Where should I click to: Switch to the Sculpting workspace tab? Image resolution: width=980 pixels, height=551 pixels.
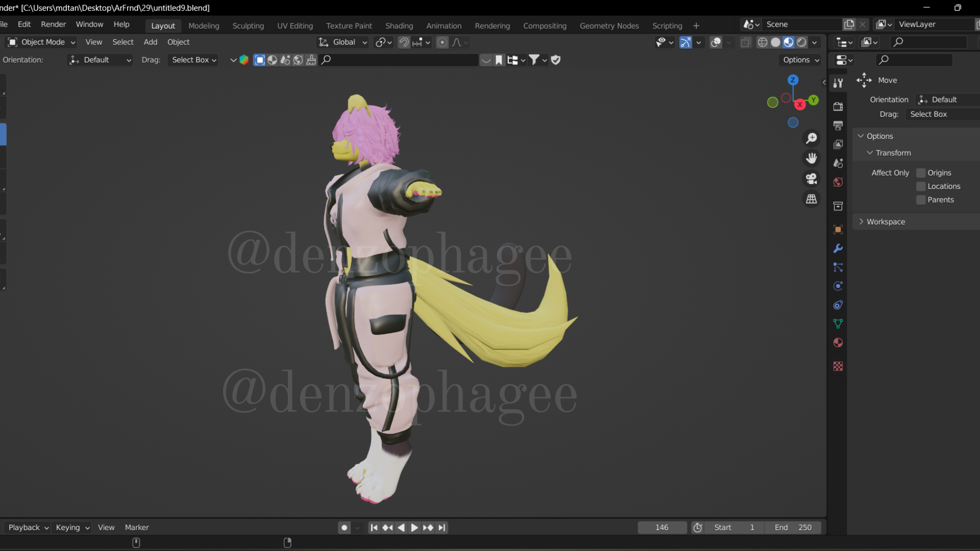click(248, 26)
